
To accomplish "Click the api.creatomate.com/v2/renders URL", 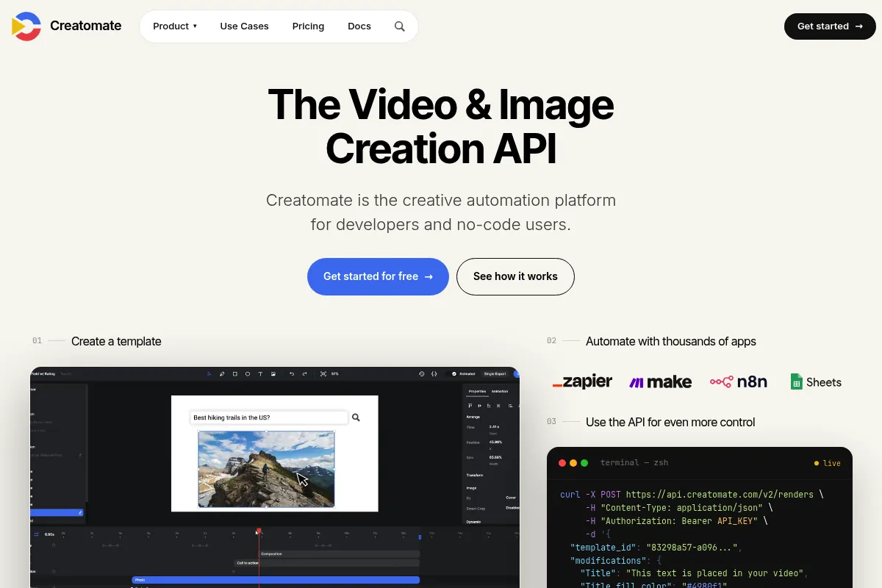I will (720, 495).
